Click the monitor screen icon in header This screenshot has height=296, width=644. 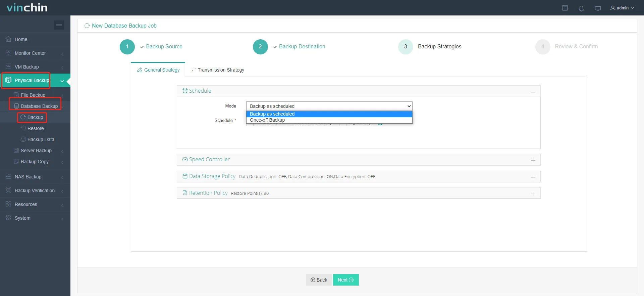coord(598,8)
